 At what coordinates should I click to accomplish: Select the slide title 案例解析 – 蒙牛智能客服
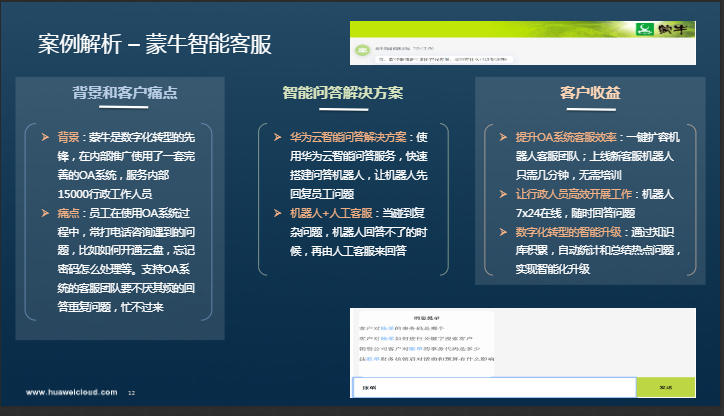[x=155, y=44]
